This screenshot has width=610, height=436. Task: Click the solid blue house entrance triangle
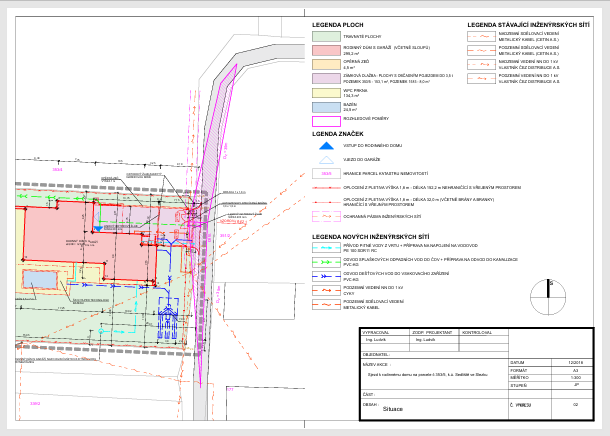(x=326, y=144)
